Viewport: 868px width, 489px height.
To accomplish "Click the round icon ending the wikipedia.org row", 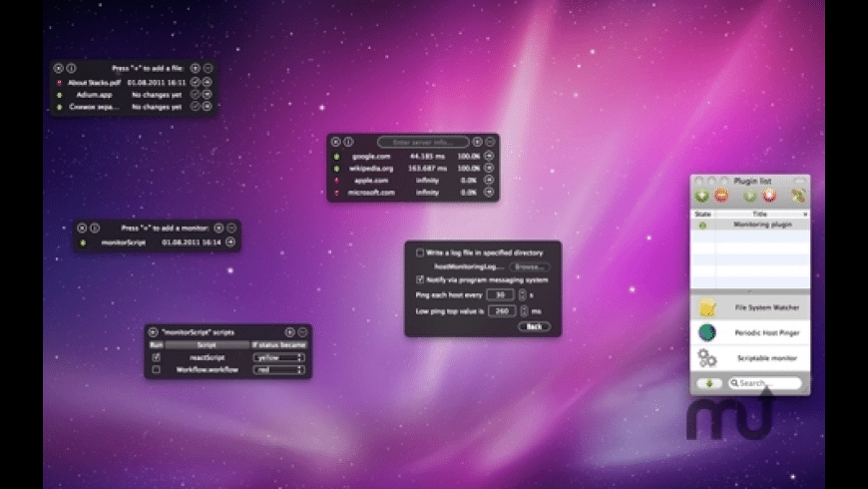I will point(489,168).
